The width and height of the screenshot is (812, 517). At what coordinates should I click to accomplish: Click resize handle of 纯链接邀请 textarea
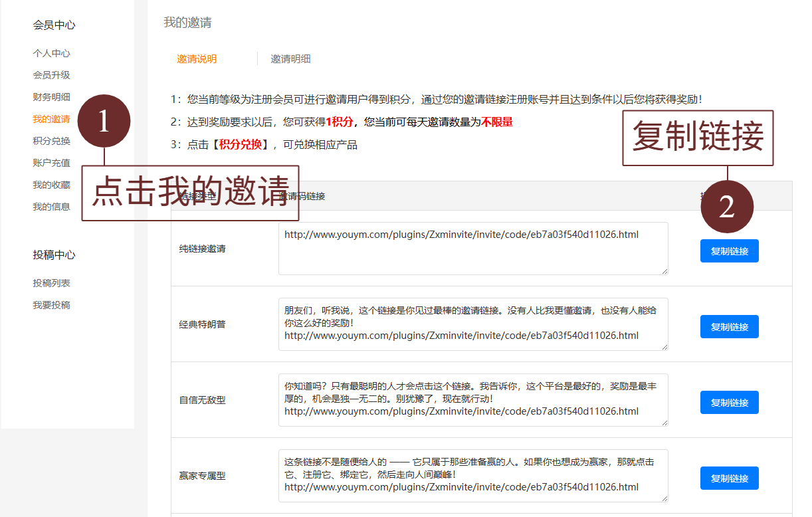click(664, 270)
